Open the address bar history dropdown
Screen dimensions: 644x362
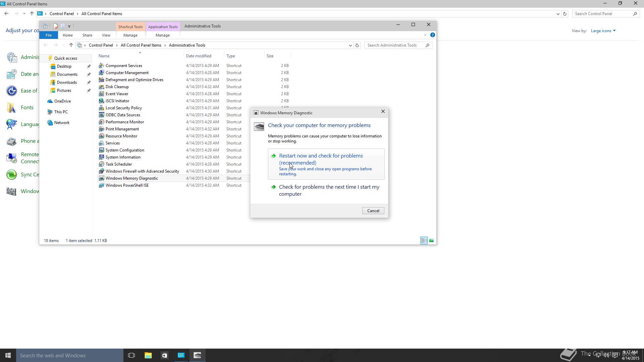coord(351,45)
